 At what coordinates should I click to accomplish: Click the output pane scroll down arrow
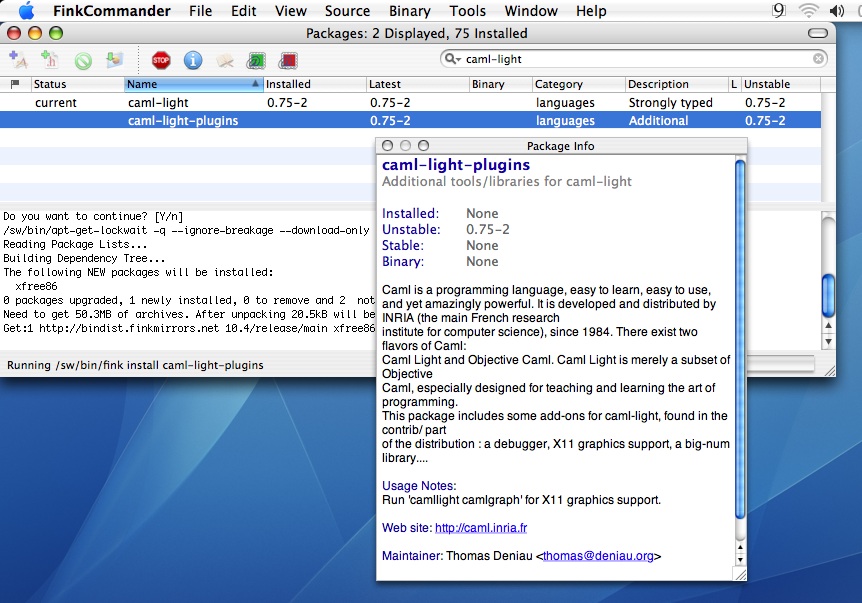point(828,341)
